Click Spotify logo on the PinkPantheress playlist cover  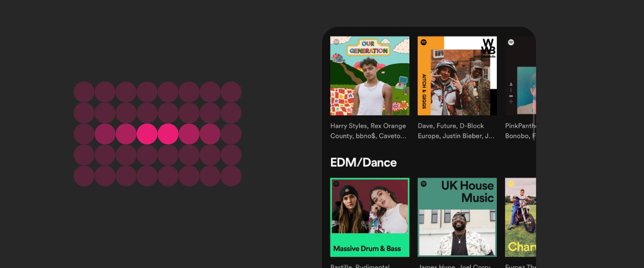[511, 42]
